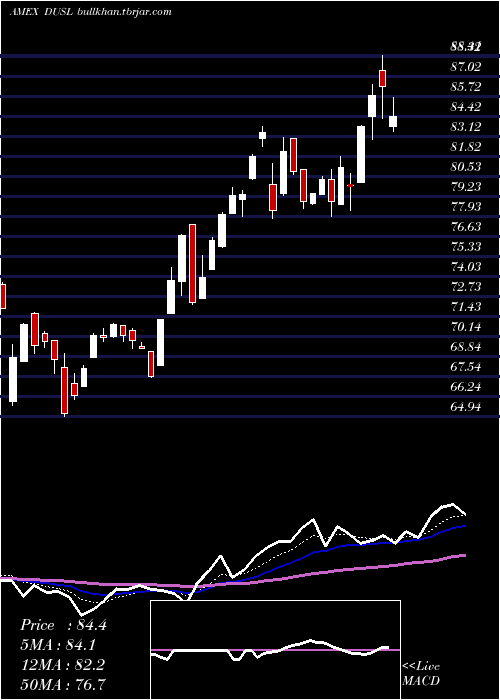Select the 84.42 price axis label
Viewport: 500px width, 700px height.
[x=466, y=107]
